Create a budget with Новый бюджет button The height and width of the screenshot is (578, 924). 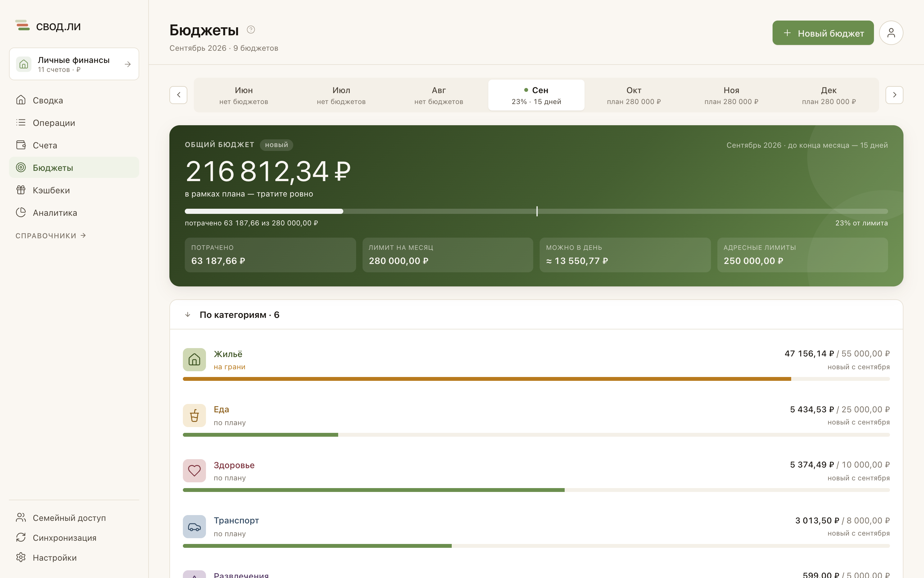(x=823, y=33)
